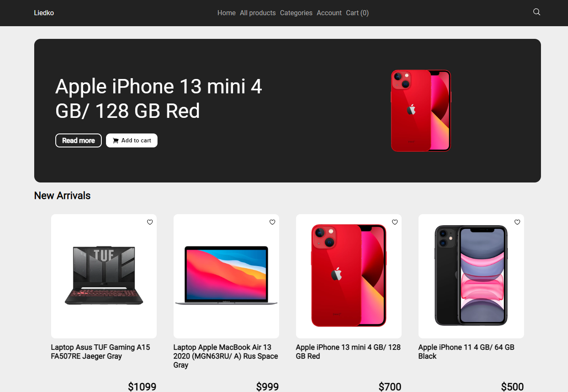Click the Read more button

coord(79,141)
